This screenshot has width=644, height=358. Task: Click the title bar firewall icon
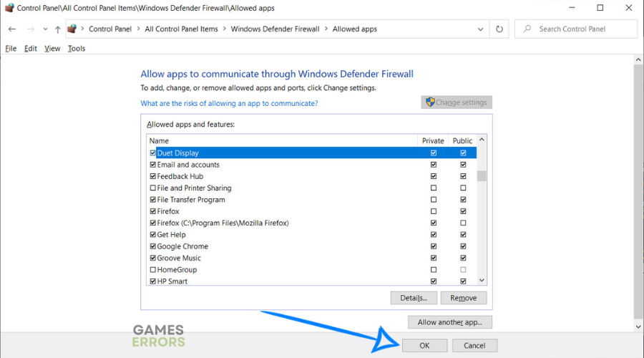(x=9, y=8)
